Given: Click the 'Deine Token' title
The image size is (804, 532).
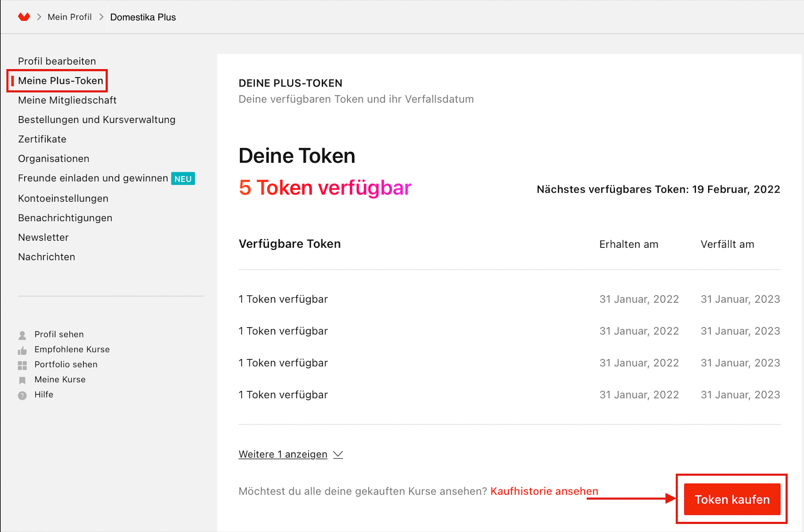Looking at the screenshot, I should pyautogui.click(x=297, y=156).
